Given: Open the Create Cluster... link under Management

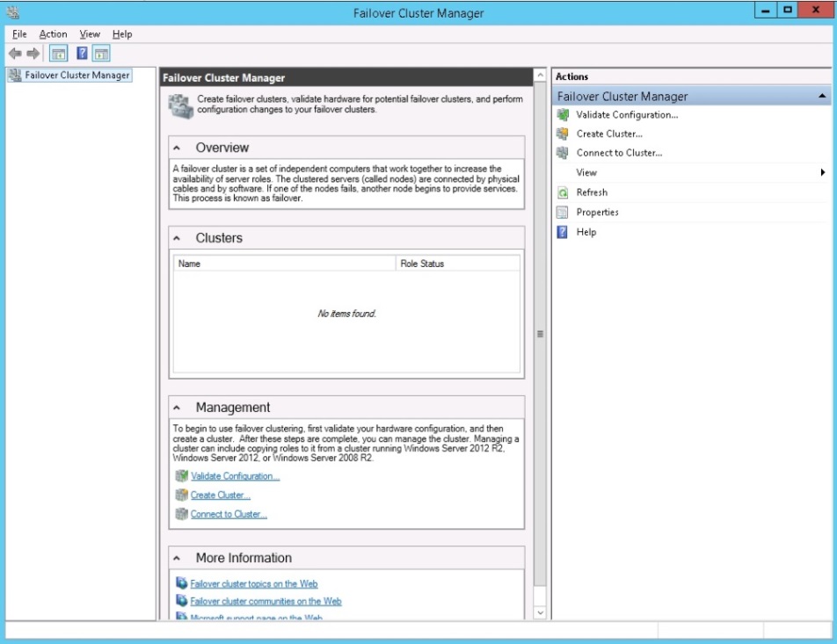Looking at the screenshot, I should 221,496.
